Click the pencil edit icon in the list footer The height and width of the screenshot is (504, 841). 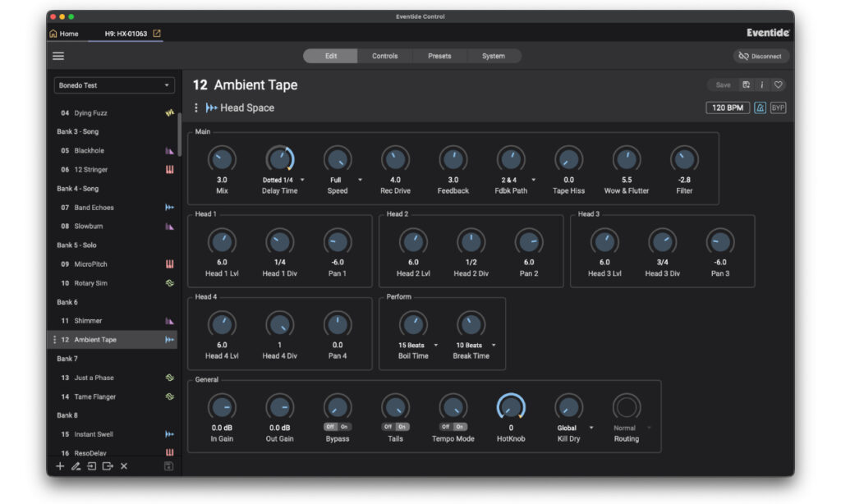click(x=76, y=466)
